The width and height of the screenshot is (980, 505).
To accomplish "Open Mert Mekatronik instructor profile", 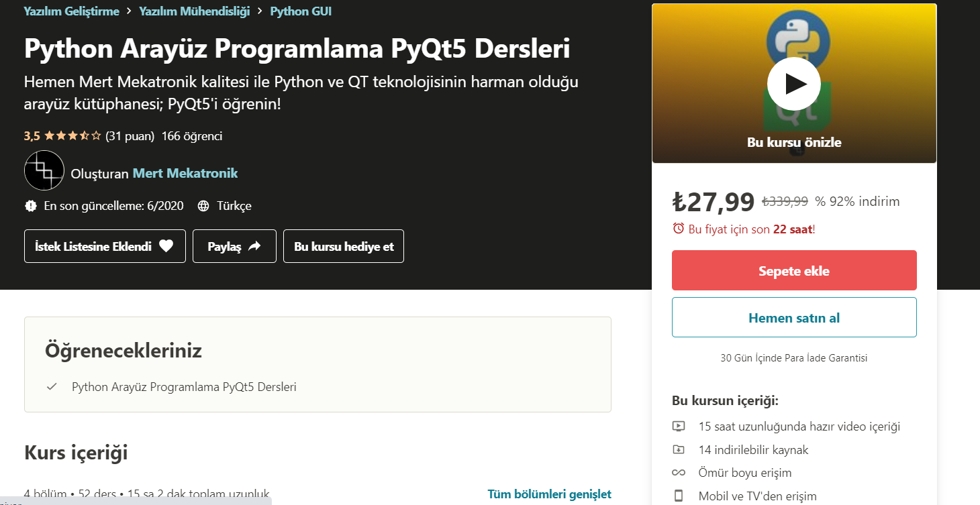I will tap(185, 173).
